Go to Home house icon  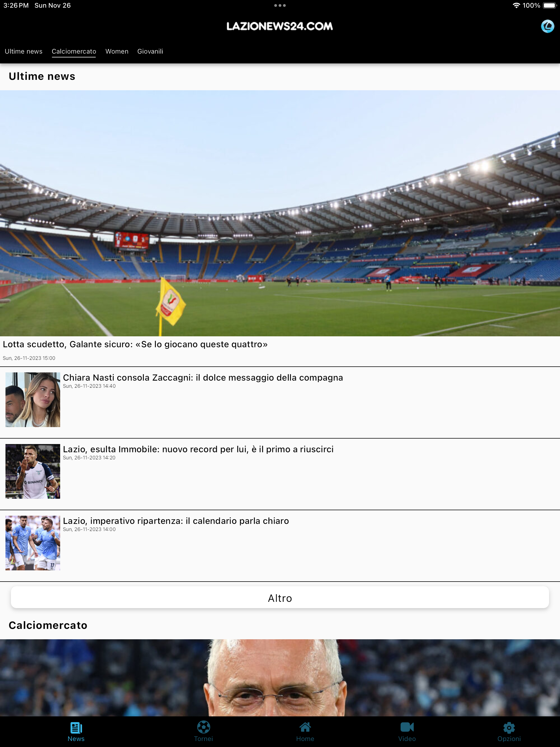[305, 727]
